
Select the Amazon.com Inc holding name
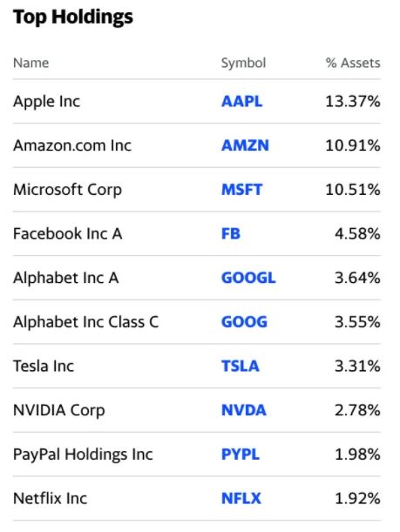pyautogui.click(x=72, y=145)
